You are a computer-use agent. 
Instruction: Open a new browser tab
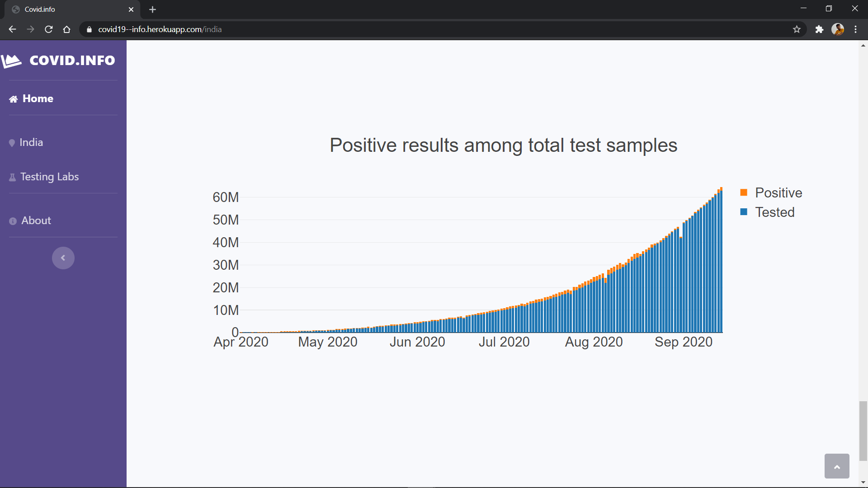coord(152,9)
